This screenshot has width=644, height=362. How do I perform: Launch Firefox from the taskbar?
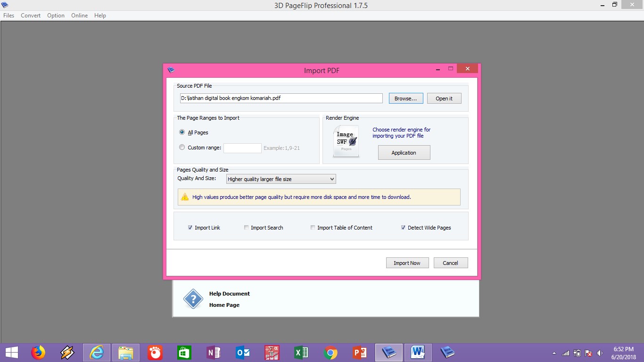tap(38, 353)
